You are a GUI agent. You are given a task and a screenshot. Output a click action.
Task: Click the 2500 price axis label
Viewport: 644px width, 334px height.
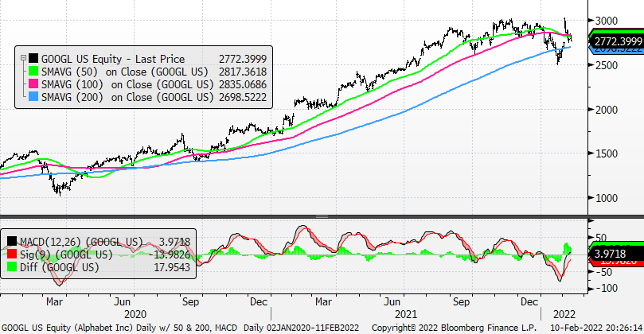tap(607, 65)
